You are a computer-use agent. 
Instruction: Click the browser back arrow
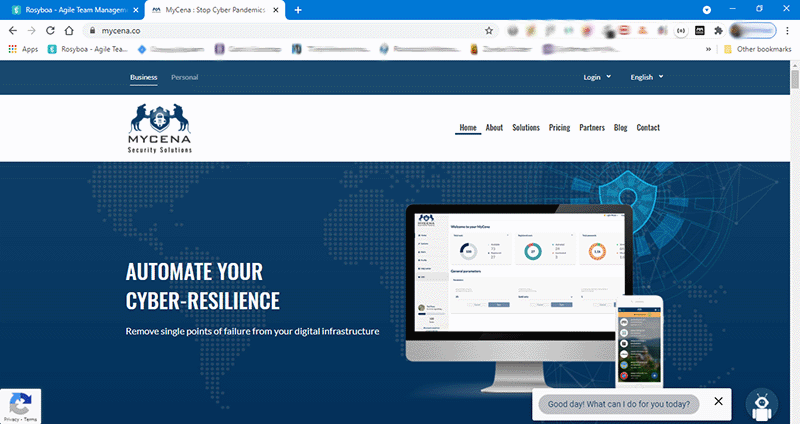12,30
